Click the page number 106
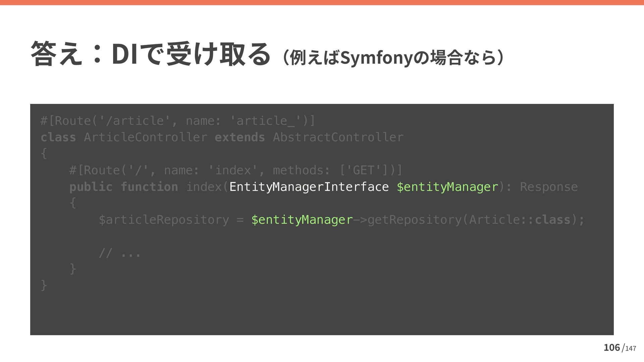The height and width of the screenshot is (362, 644). point(611,348)
